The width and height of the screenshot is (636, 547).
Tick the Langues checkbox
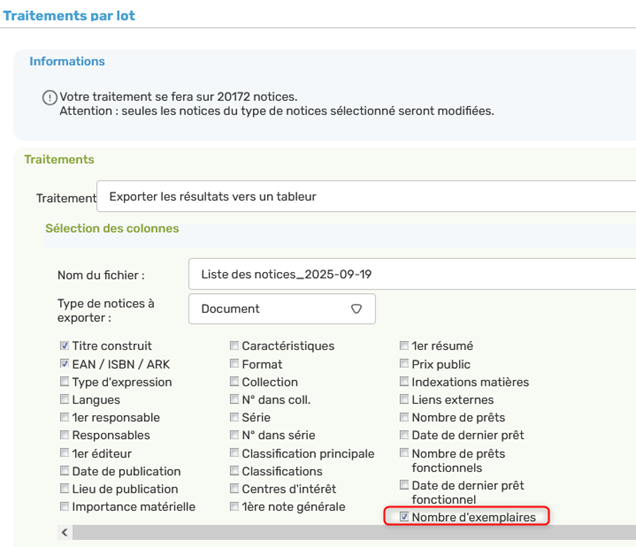coord(65,400)
